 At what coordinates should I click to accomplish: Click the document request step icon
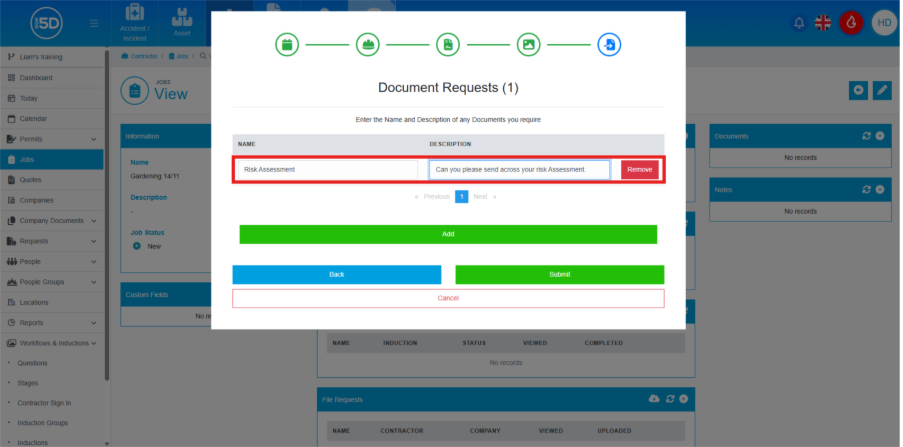608,45
